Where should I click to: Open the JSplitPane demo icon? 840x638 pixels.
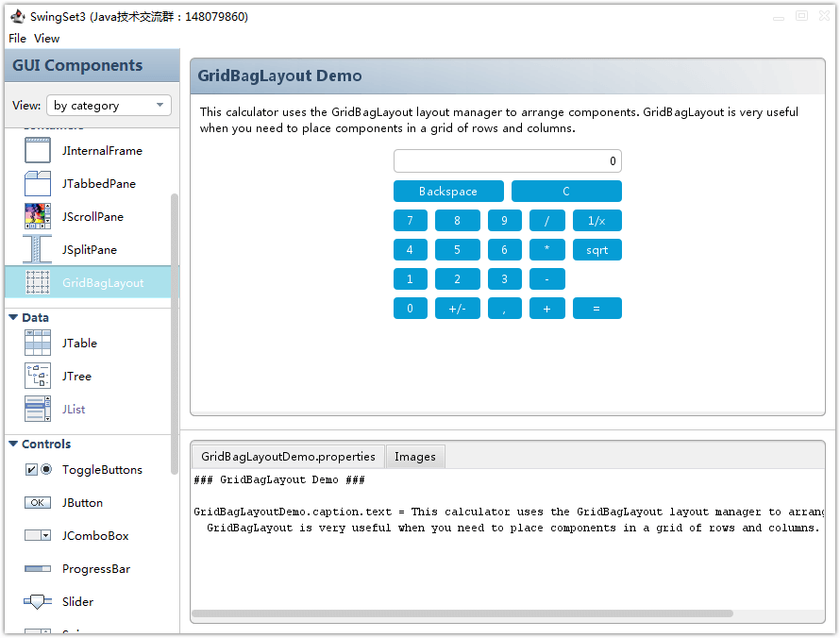click(x=38, y=249)
